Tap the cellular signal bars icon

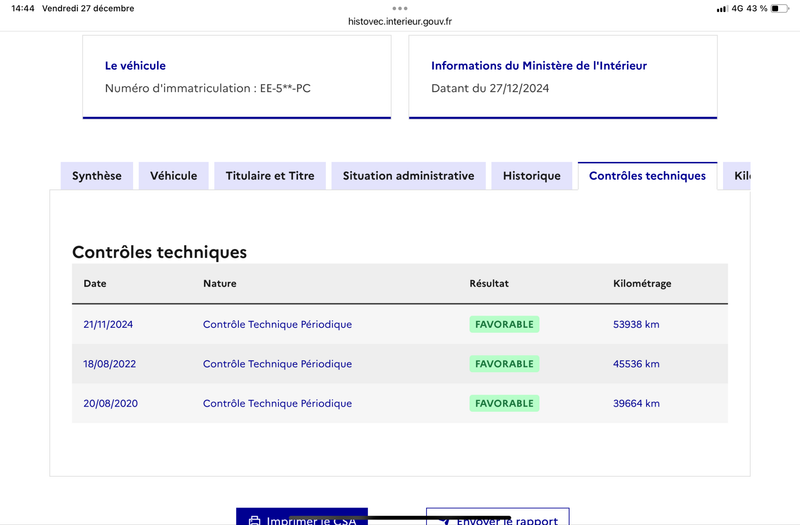pyautogui.click(x=722, y=9)
